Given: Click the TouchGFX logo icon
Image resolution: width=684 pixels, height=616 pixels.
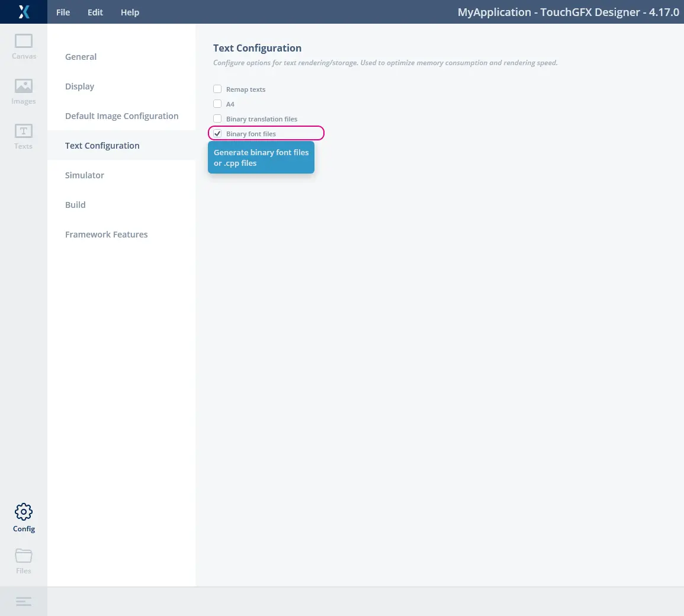Looking at the screenshot, I should [24, 12].
